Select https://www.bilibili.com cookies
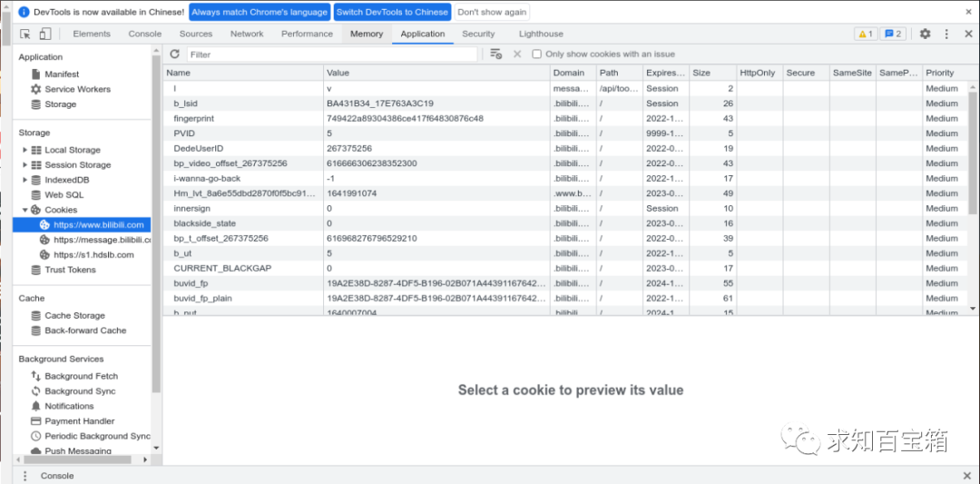The width and height of the screenshot is (980, 484). [82, 224]
